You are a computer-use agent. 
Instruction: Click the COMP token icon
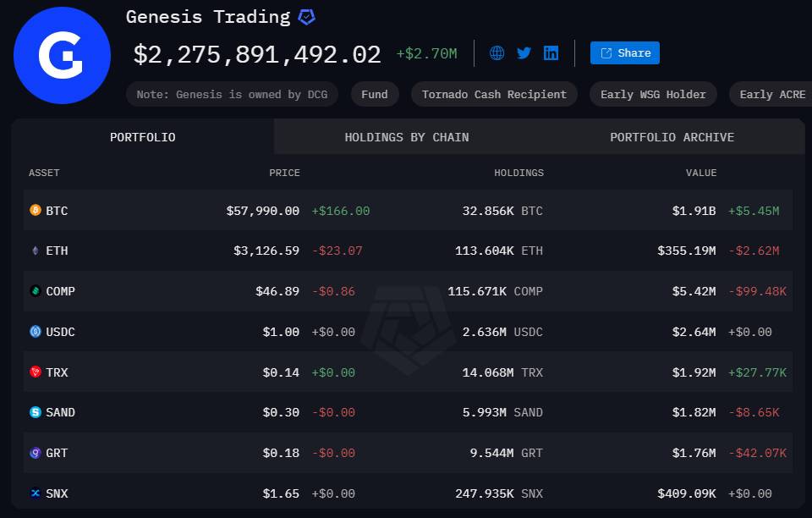36,290
